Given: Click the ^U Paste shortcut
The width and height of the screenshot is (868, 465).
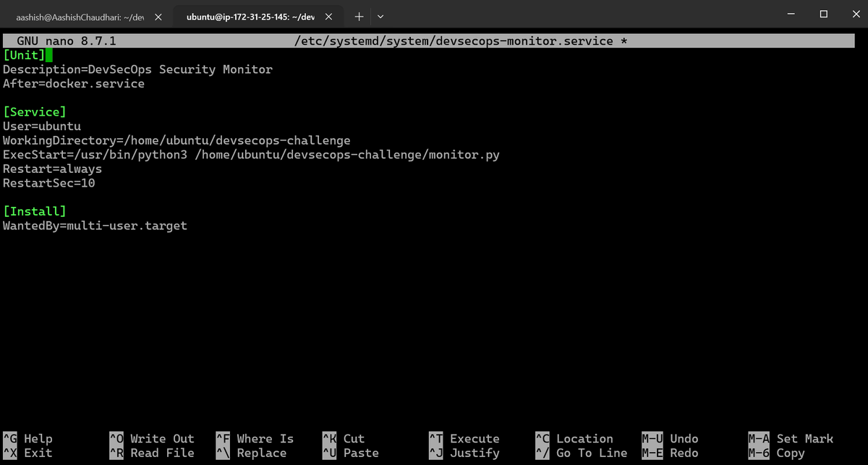Looking at the screenshot, I should click(x=351, y=453).
